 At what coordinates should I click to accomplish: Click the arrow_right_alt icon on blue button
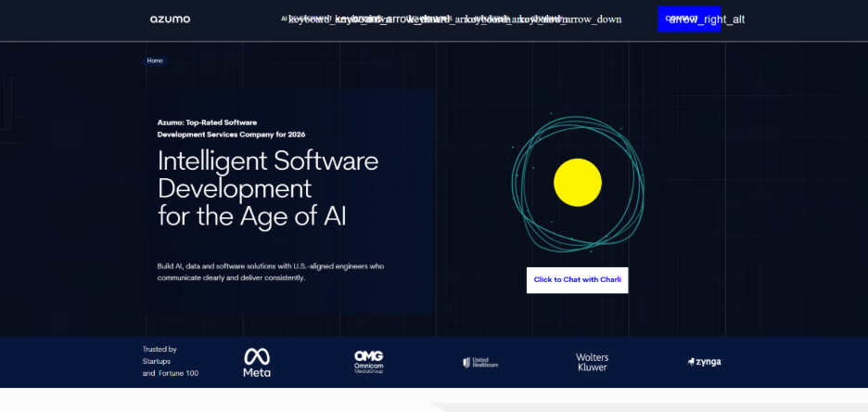pos(707,19)
